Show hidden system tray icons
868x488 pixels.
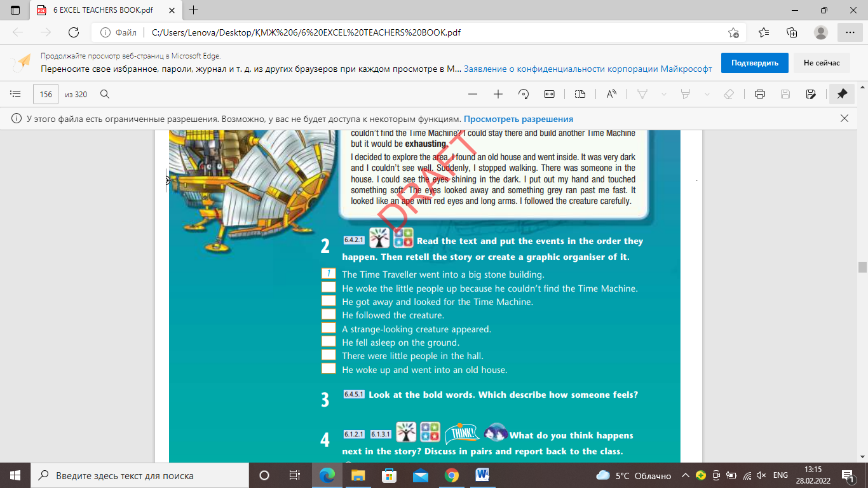click(x=686, y=475)
